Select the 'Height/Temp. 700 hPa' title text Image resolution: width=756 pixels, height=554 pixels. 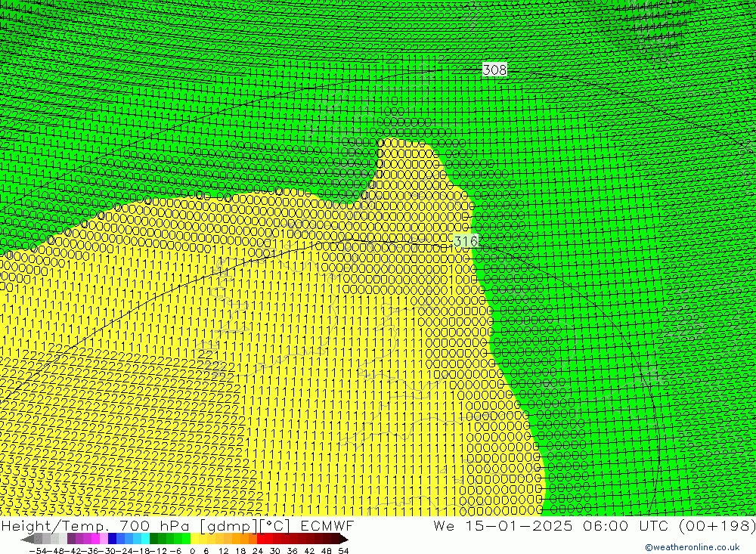coord(96,525)
